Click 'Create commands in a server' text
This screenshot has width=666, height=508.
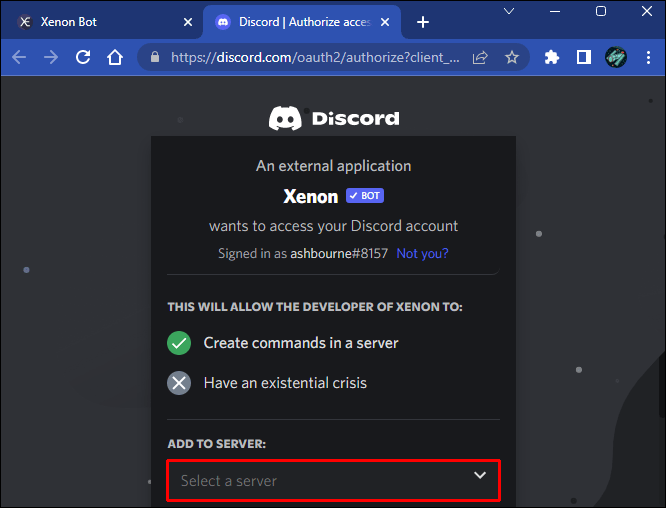tap(301, 343)
